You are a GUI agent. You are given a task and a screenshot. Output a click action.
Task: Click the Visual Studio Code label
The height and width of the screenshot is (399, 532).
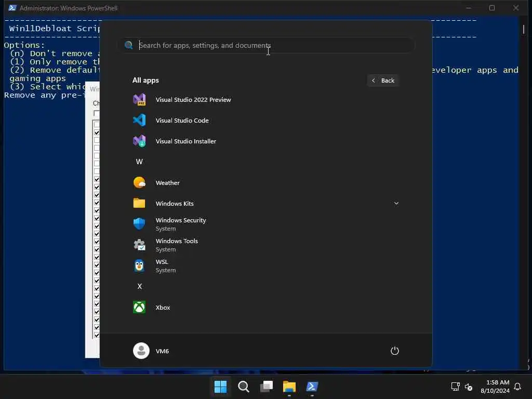coord(182,121)
